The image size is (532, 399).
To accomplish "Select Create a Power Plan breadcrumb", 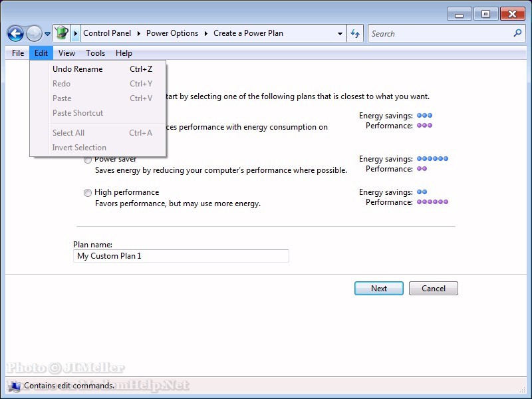I will click(248, 33).
